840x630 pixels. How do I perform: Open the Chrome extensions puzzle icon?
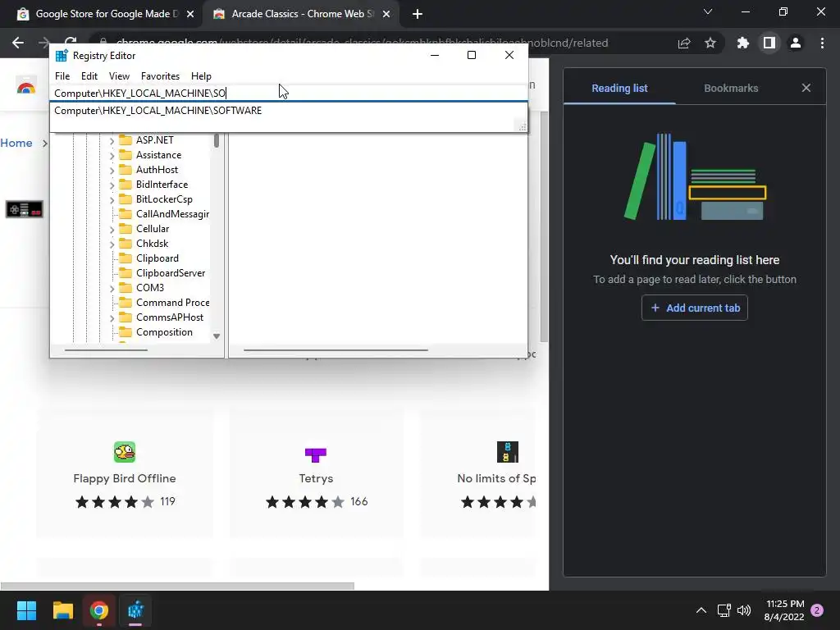tap(743, 43)
